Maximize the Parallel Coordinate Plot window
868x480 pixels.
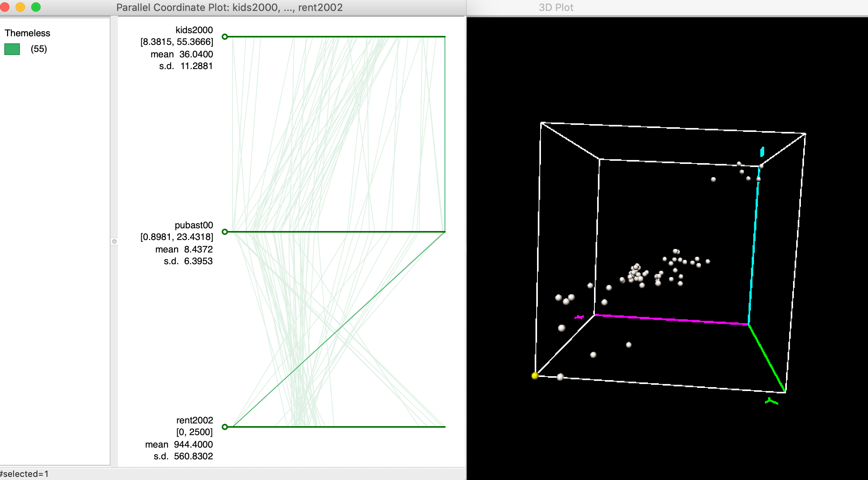pos(36,7)
